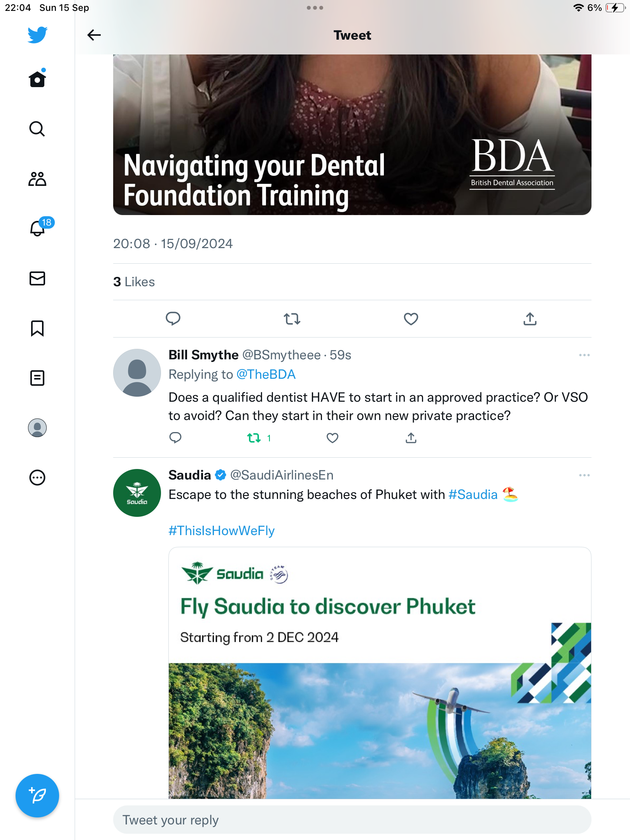
Task: Open Bookmarks icon in sidebar
Action: click(x=37, y=328)
